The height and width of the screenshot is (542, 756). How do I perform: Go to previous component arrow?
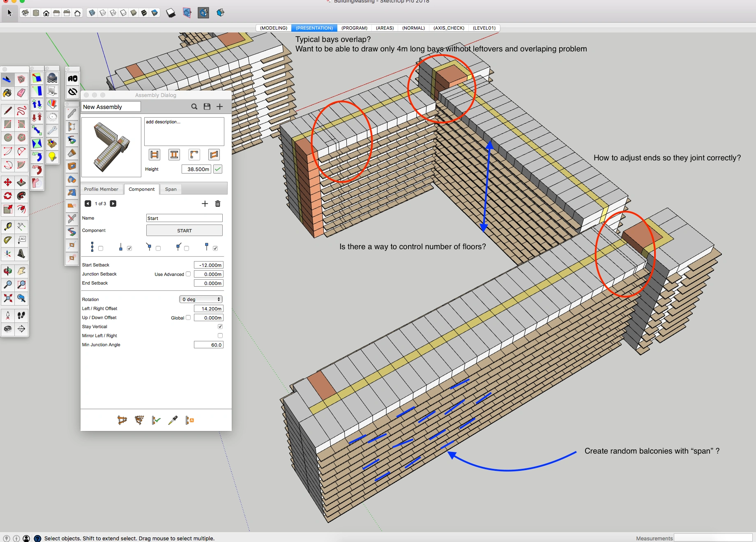[88, 204]
